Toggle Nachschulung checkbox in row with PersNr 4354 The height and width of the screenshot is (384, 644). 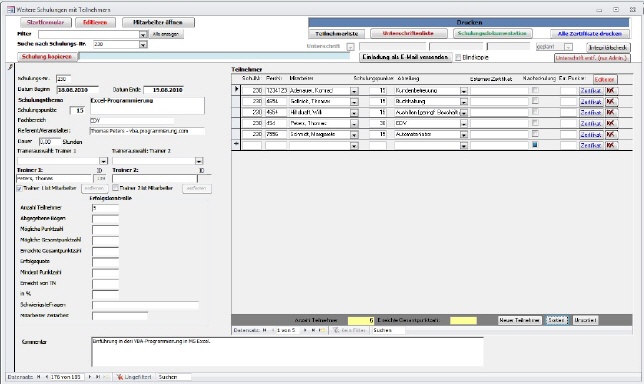535,112
